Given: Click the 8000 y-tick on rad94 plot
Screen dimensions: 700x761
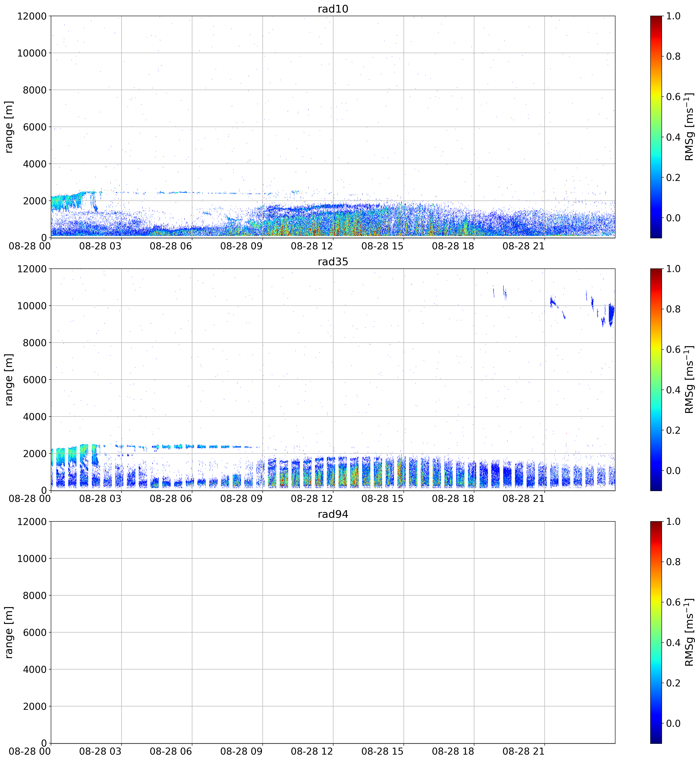Looking at the screenshot, I should (34, 595).
